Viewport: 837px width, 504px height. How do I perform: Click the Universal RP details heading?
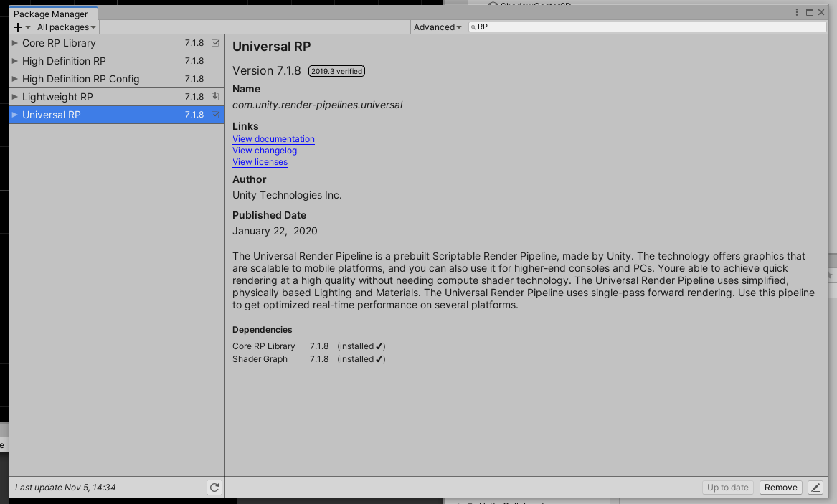pyautogui.click(x=271, y=47)
